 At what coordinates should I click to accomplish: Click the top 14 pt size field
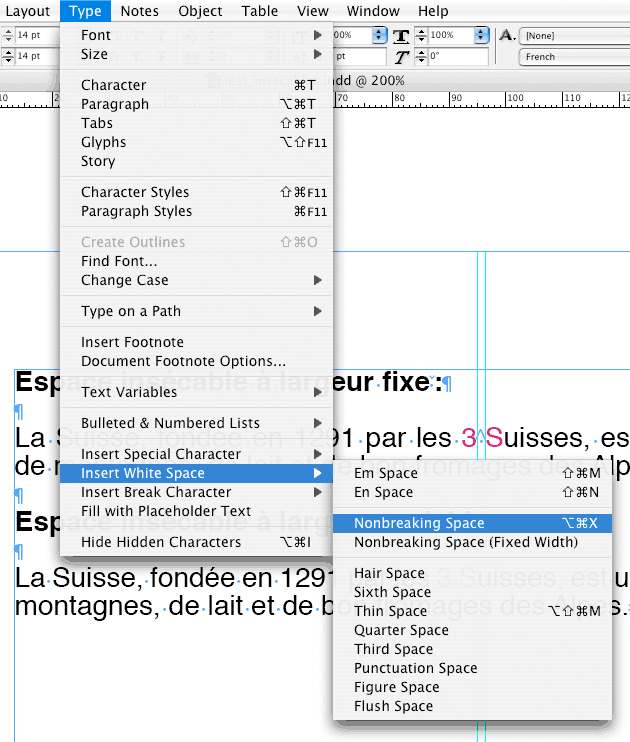(x=38, y=35)
